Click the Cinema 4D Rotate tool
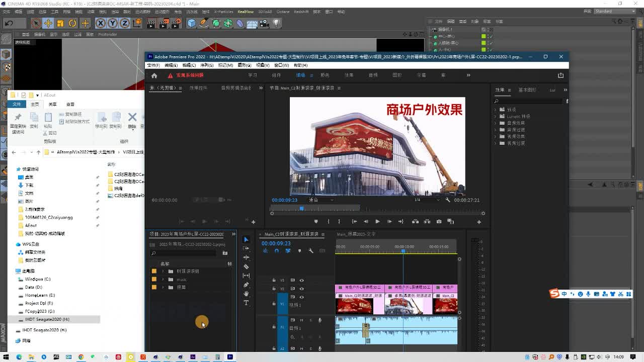 tap(72, 23)
